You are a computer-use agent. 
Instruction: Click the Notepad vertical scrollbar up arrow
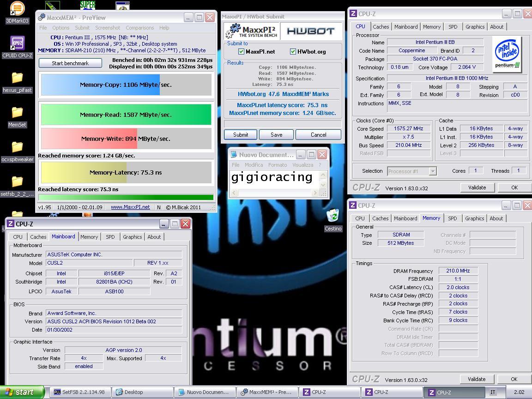pyautogui.click(x=323, y=175)
